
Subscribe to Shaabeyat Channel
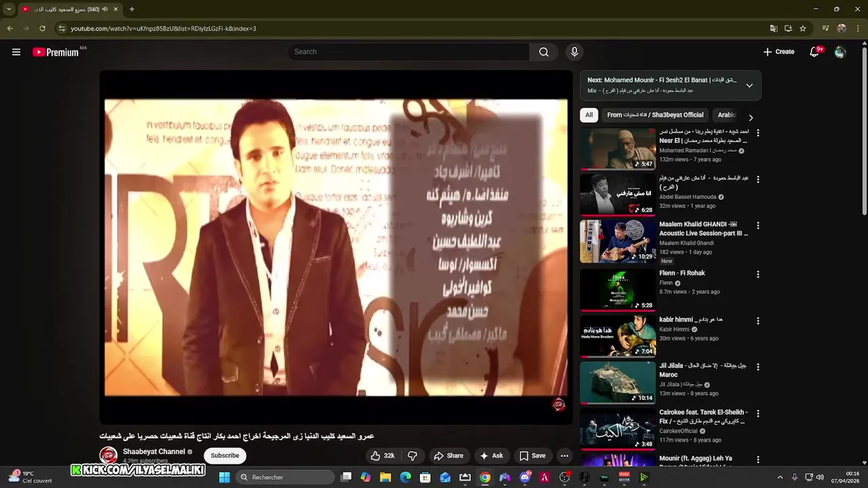pyautogui.click(x=224, y=455)
